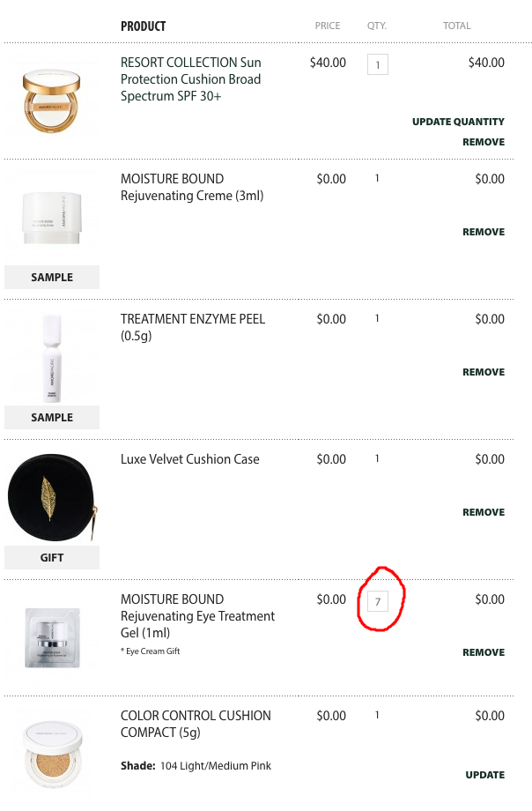Image resolution: width=532 pixels, height=811 pixels.
Task: Click the MOISTURE BOUND Rejuvenating Eye Treatment Gel title
Action: pos(197,616)
